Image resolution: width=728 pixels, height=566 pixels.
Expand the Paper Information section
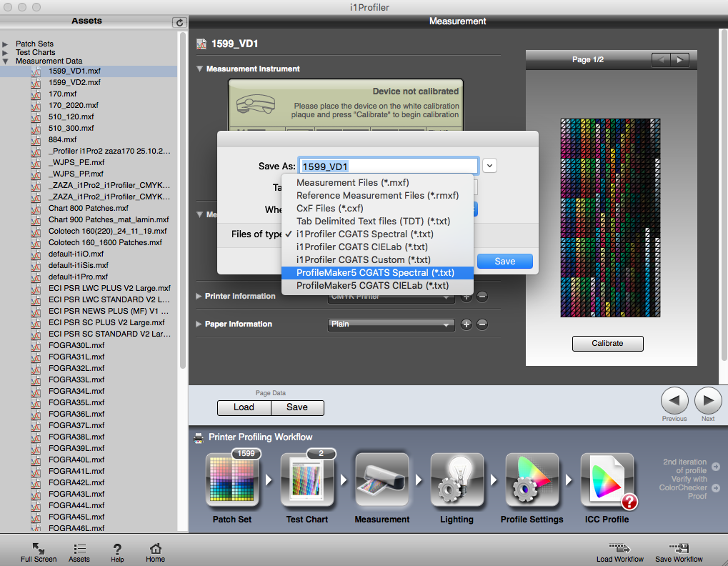[199, 324]
